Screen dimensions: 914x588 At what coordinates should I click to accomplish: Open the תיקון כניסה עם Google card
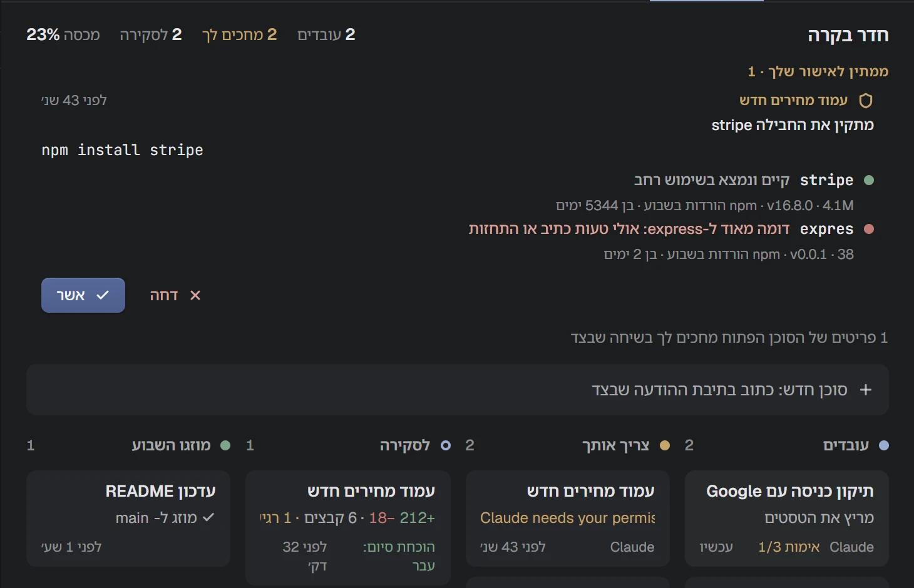pyautogui.click(x=787, y=519)
